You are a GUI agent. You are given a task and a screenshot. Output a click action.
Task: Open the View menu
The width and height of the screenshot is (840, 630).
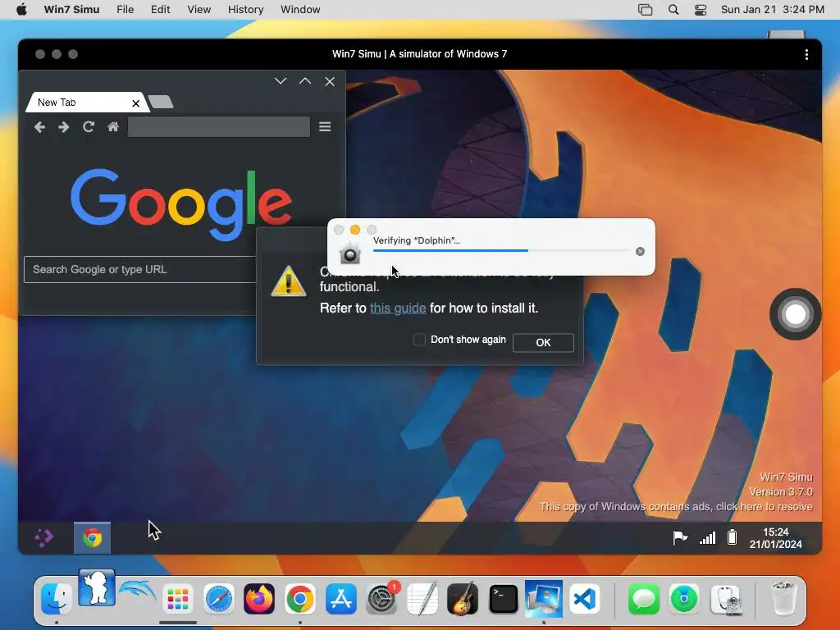(x=199, y=10)
